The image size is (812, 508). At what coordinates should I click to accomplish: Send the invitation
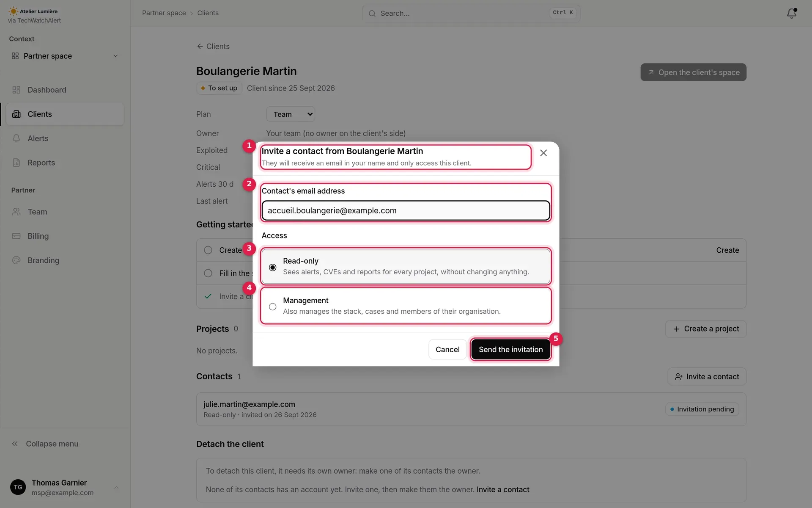(x=510, y=349)
